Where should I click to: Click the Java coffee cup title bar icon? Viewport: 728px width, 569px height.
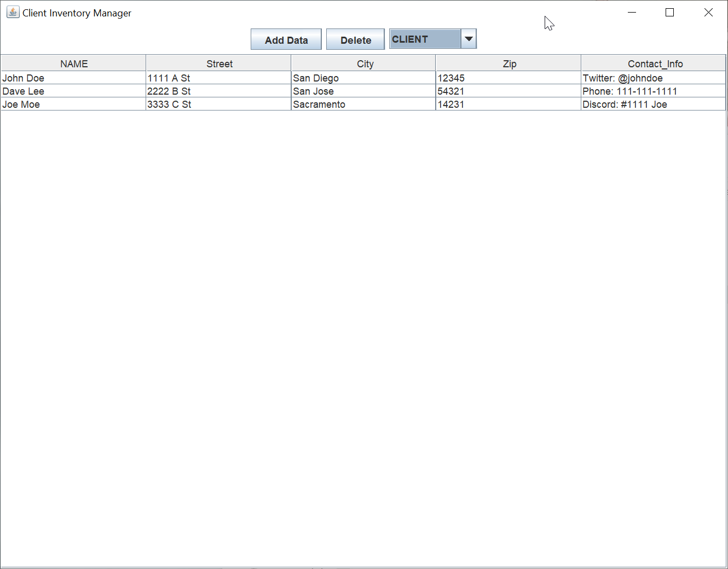click(x=13, y=11)
